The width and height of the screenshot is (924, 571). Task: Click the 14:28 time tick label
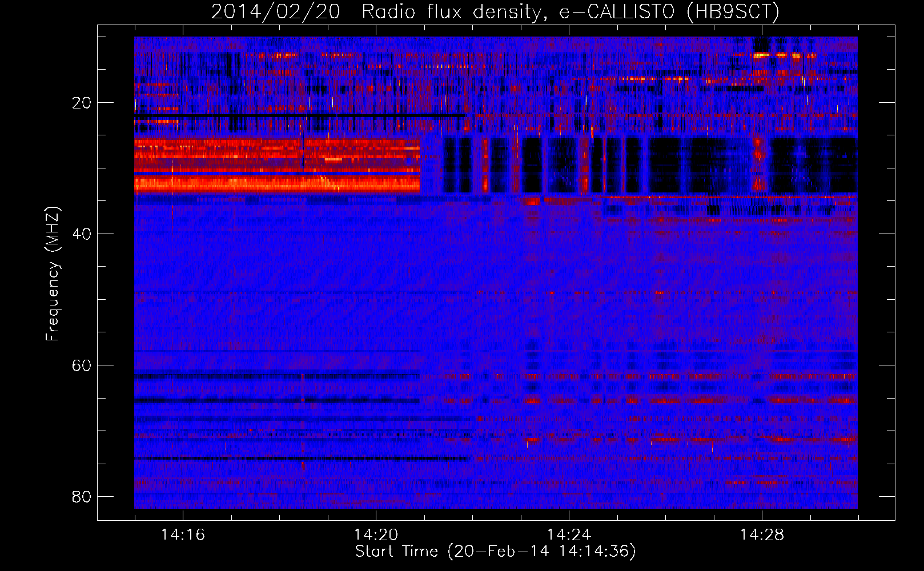pyautogui.click(x=762, y=535)
